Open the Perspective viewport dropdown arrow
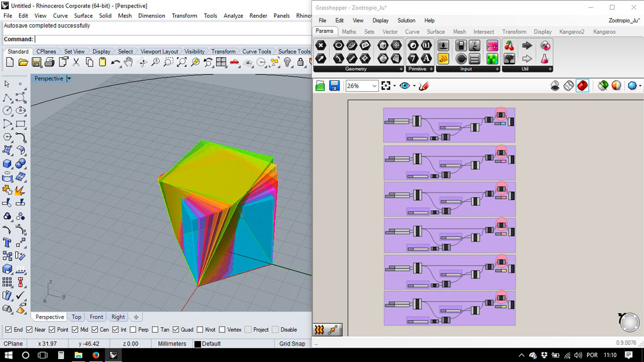 pyautogui.click(x=69, y=78)
